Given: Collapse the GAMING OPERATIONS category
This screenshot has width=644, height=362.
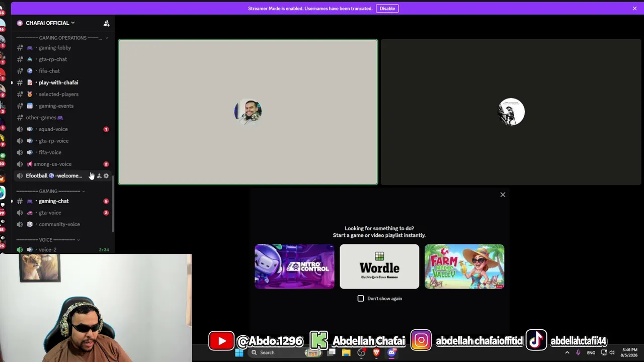Looking at the screenshot, I should (x=62, y=38).
